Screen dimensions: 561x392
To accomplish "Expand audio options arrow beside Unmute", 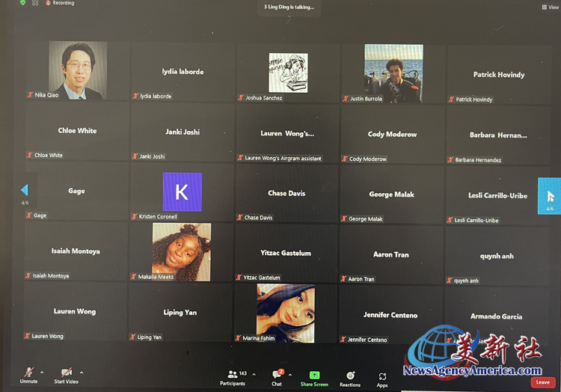I will pyautogui.click(x=42, y=373).
